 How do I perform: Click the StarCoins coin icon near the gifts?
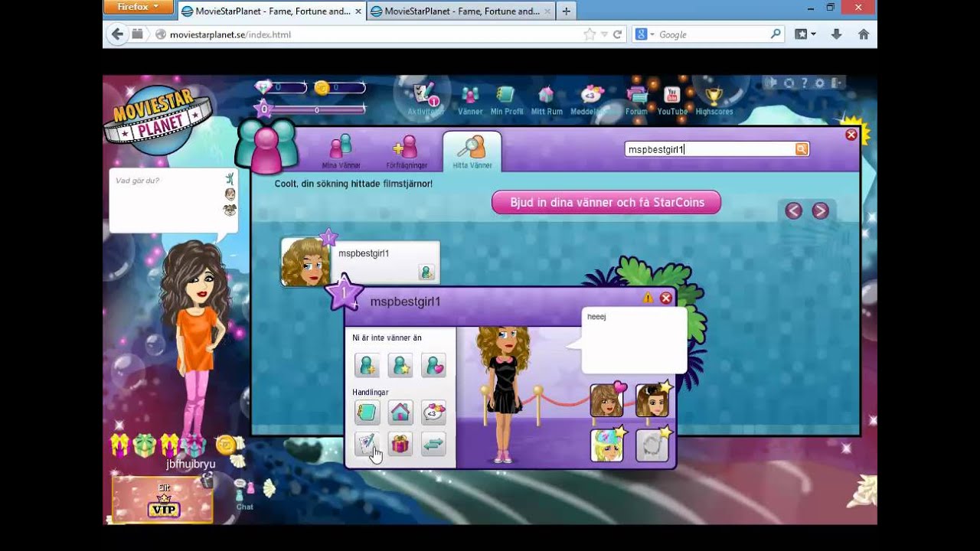click(225, 445)
